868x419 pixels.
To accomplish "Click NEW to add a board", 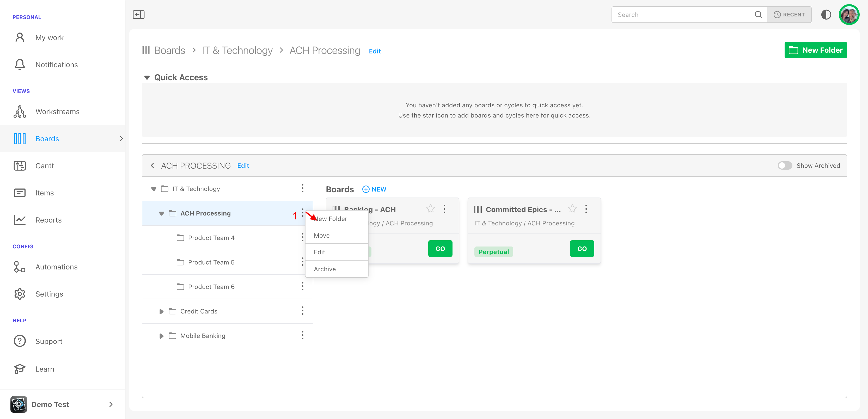I will click(x=374, y=189).
